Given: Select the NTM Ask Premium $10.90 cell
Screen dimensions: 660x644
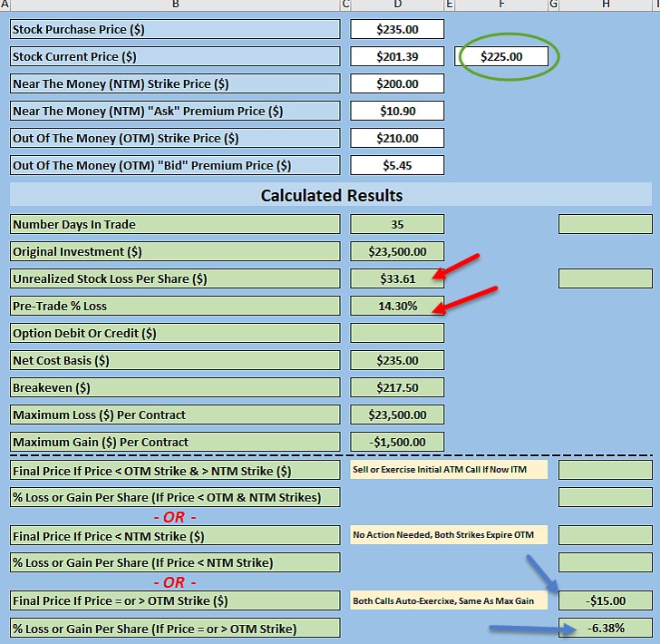Looking at the screenshot, I should pos(397,111).
